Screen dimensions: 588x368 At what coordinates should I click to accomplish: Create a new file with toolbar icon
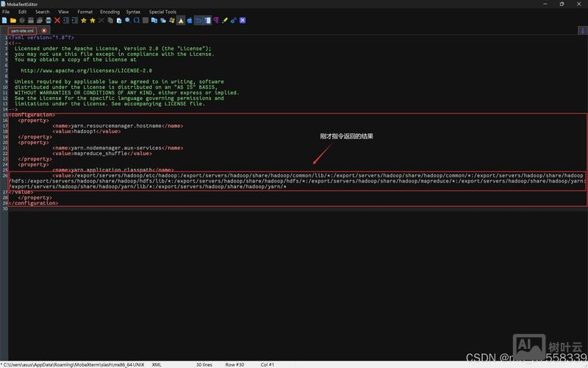4,21
